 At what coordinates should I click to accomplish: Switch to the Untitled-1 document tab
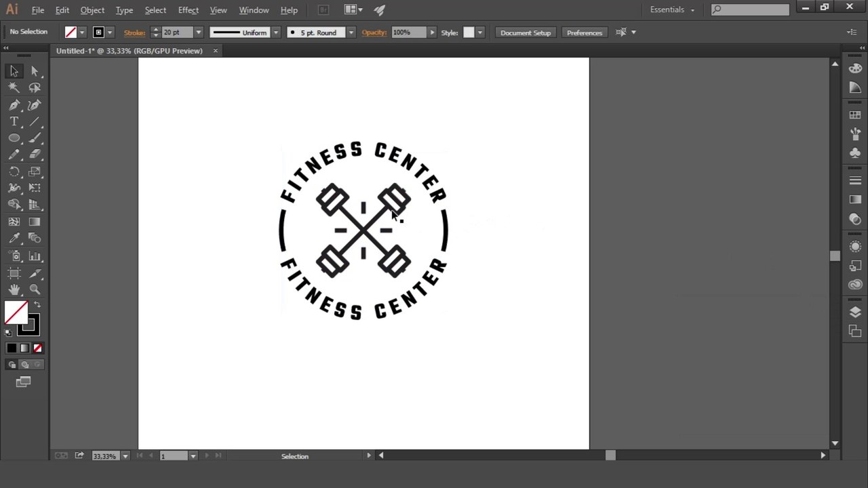(x=130, y=51)
